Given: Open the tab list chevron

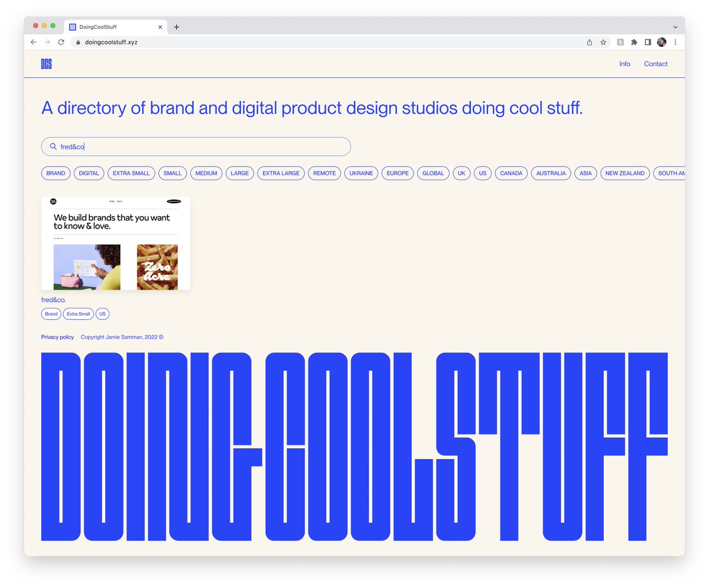Looking at the screenshot, I should (x=675, y=27).
